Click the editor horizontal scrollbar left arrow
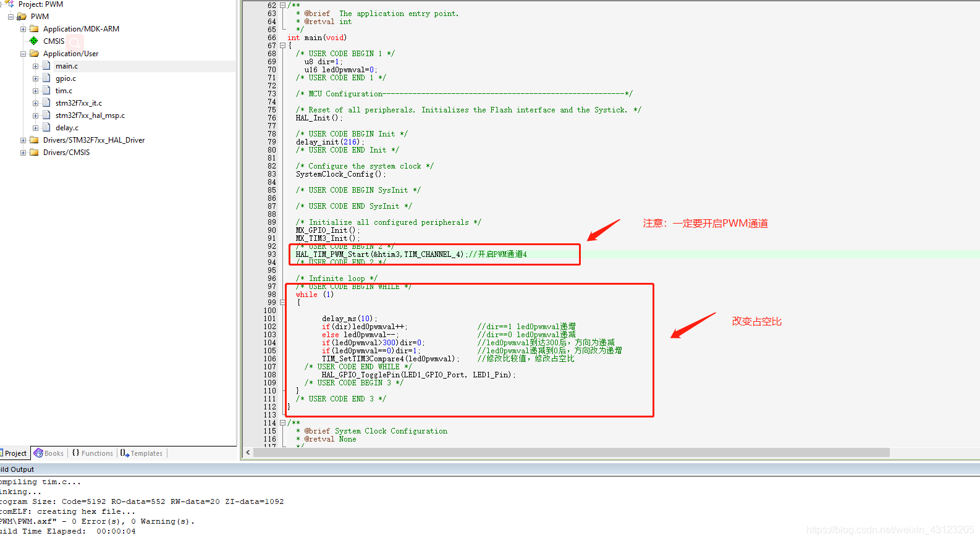The image size is (980, 541). tap(248, 453)
